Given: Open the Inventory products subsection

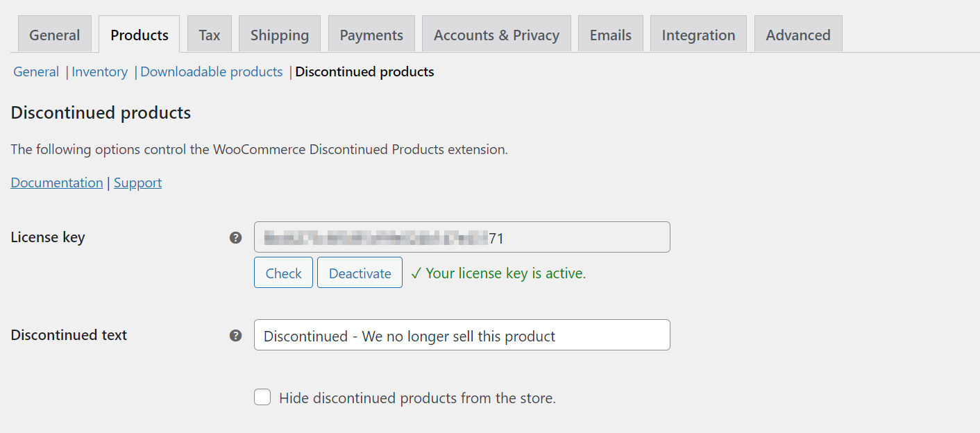Looking at the screenshot, I should coord(99,71).
